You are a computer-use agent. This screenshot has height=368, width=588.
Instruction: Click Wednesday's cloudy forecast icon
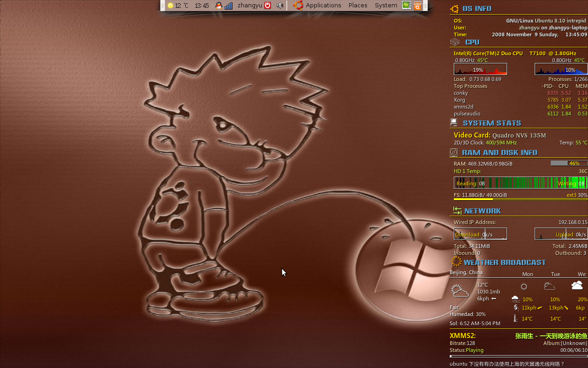(x=577, y=286)
